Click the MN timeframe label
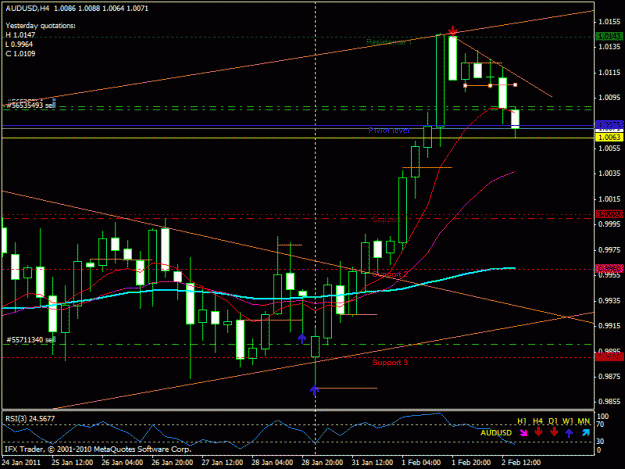 coord(584,421)
